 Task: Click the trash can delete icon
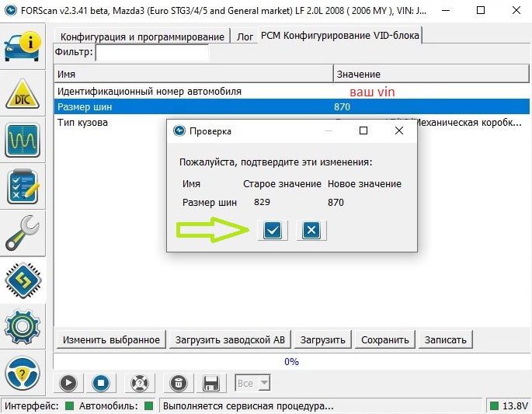[179, 383]
